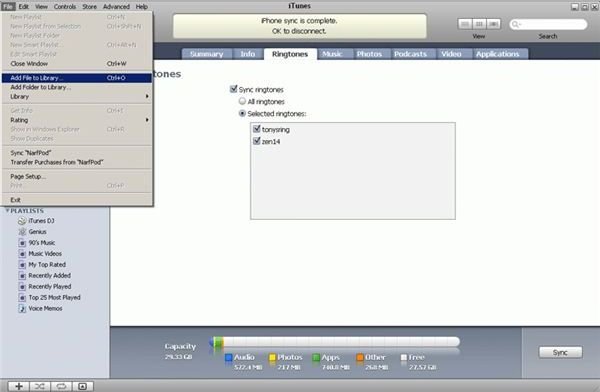
Task: Click the zen14 ringtone name
Action: click(271, 142)
